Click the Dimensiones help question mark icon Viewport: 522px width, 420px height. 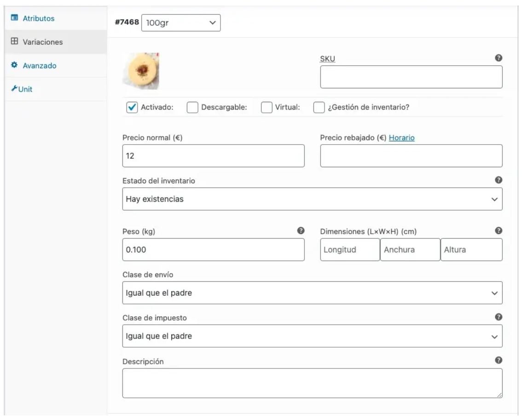tap(498, 231)
